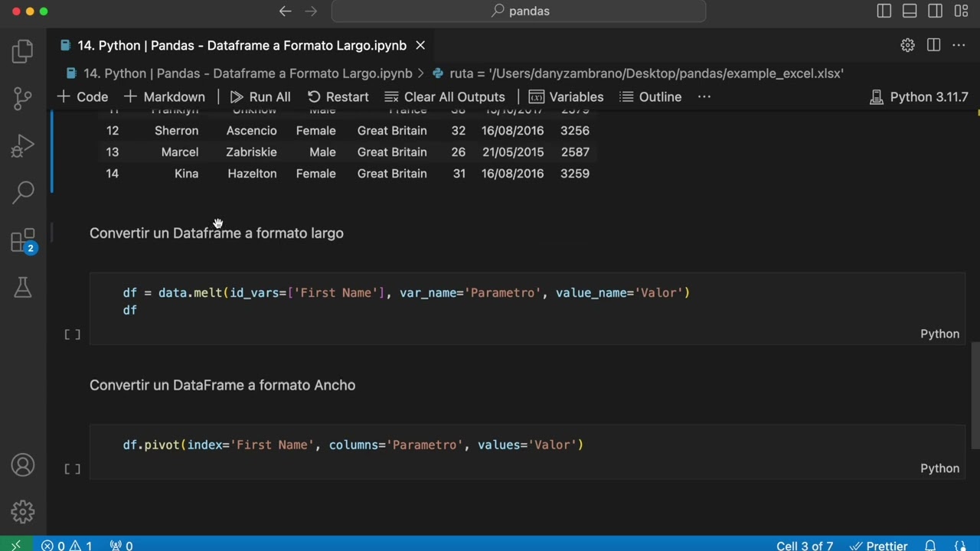Click the 'Marcel' table cell
Image resolution: width=980 pixels, height=551 pixels.
pos(180,152)
